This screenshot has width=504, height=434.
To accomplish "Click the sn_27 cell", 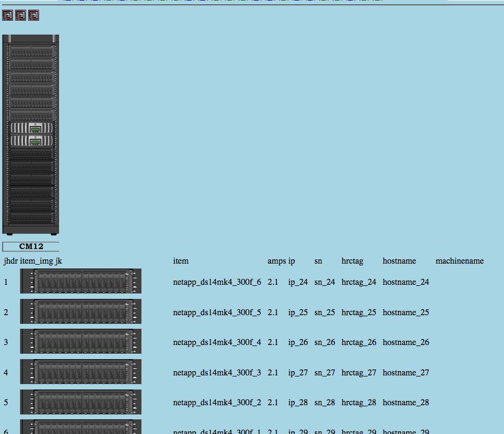I will pos(325,373).
